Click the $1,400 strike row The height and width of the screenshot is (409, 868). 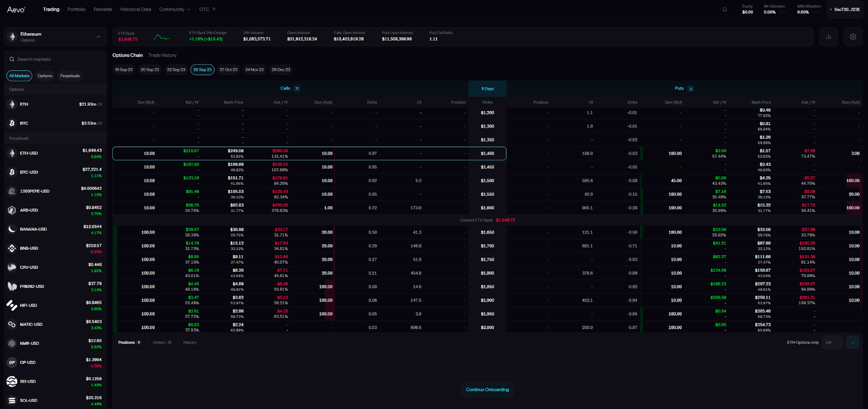pyautogui.click(x=309, y=154)
